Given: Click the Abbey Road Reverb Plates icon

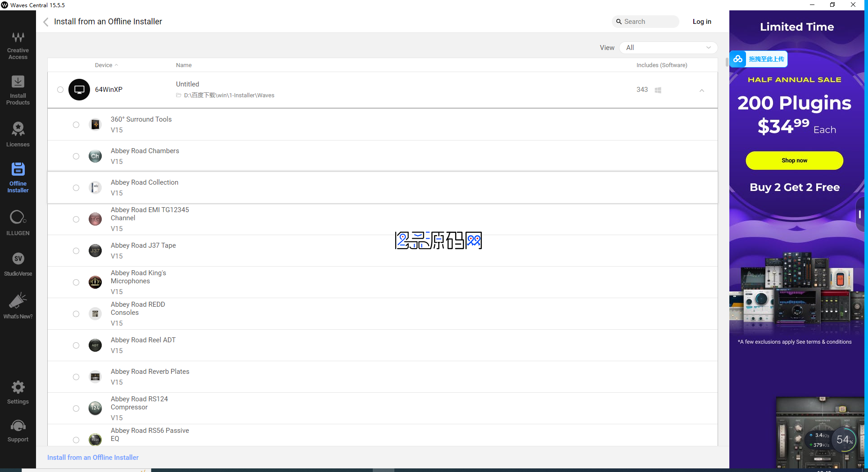Looking at the screenshot, I should coord(95,377).
